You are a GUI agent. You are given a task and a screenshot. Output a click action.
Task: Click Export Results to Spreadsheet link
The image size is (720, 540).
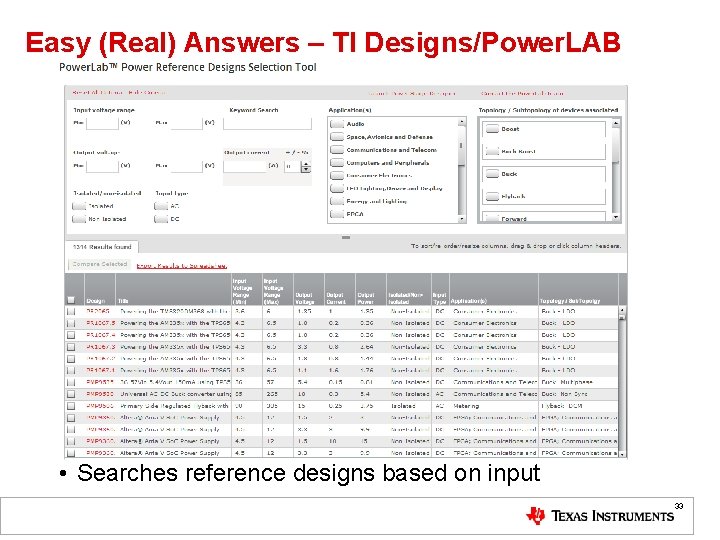(x=181, y=266)
